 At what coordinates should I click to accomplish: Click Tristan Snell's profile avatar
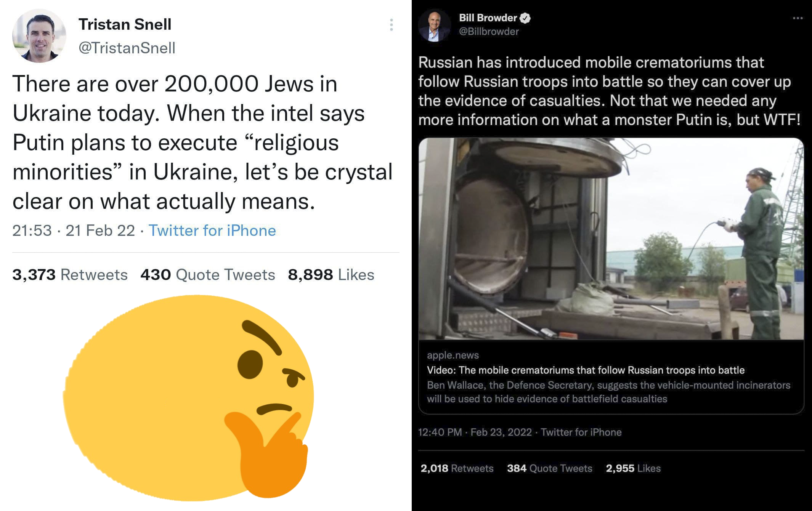(x=39, y=36)
